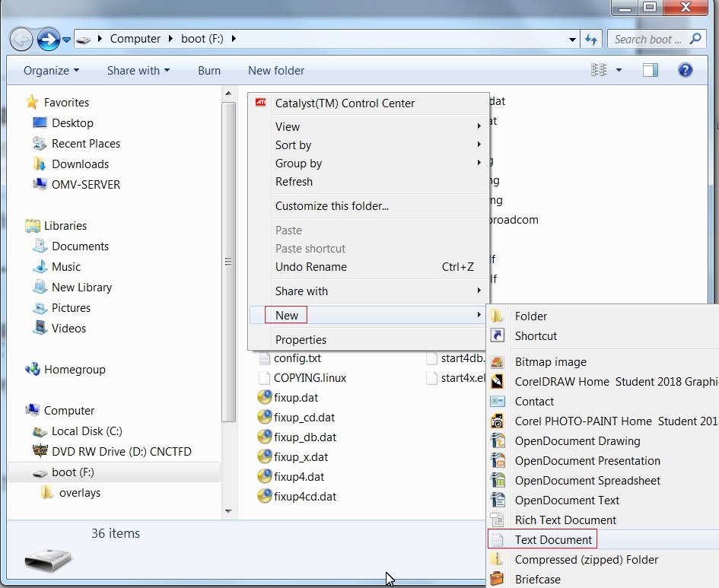
Task: Expand the Share with toolbar dropdown
Action: [x=138, y=71]
